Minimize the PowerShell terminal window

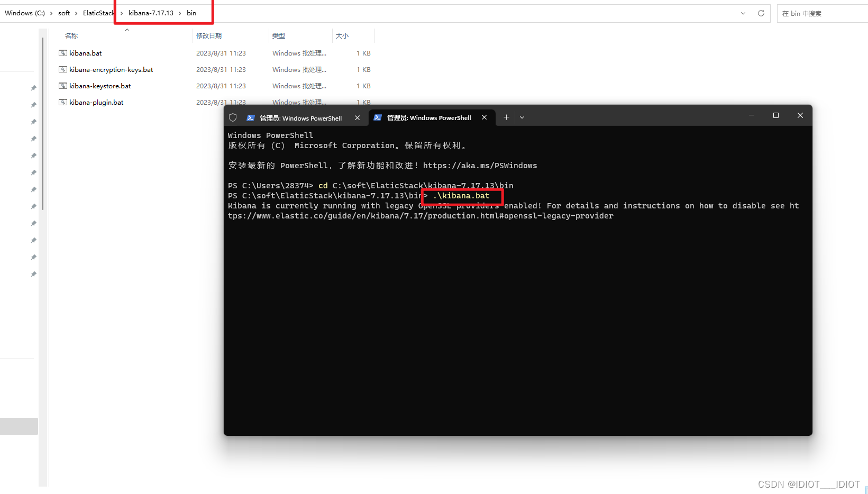752,115
